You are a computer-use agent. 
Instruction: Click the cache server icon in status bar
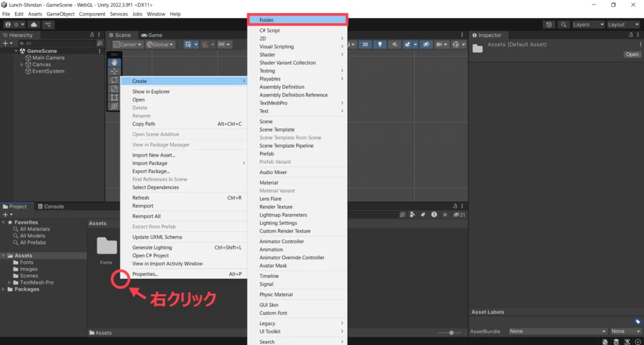click(x=616, y=341)
